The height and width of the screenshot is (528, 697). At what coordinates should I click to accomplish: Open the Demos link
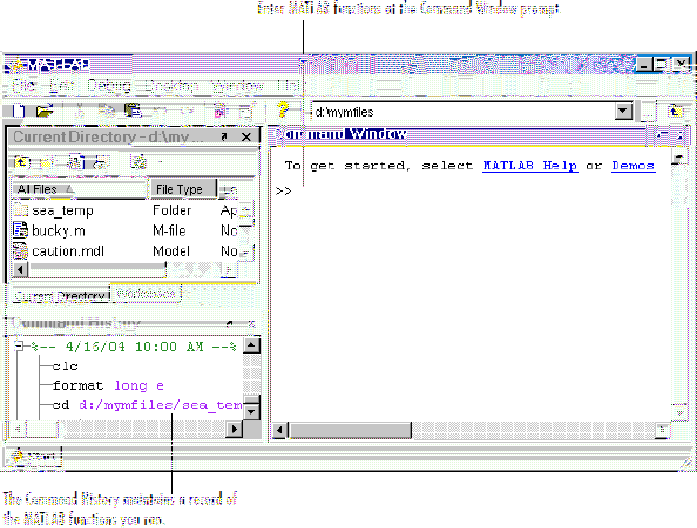point(633,166)
